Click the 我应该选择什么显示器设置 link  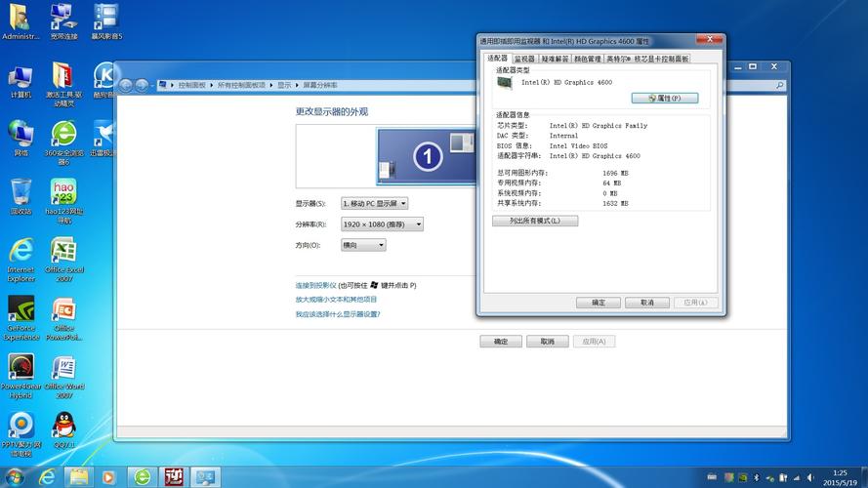tap(338, 314)
